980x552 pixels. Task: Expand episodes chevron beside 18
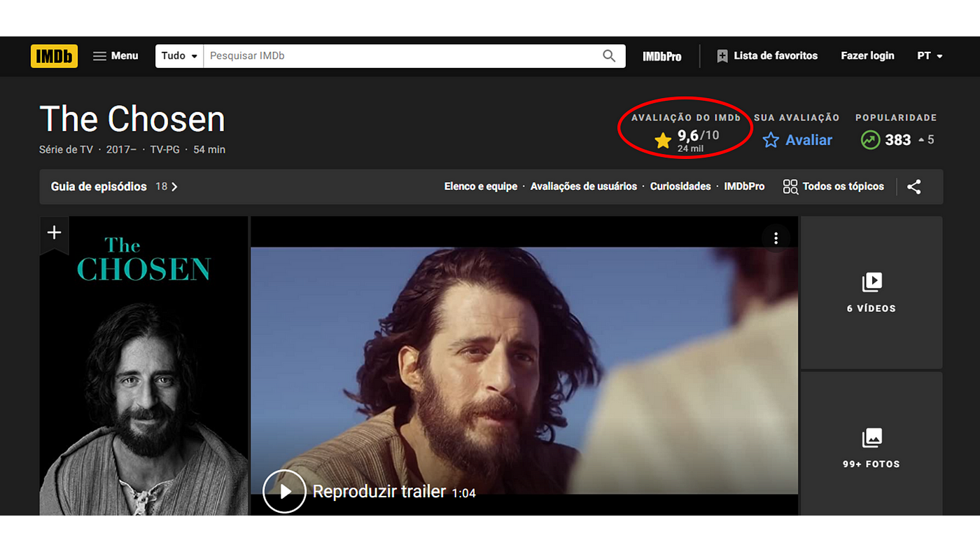(x=174, y=186)
